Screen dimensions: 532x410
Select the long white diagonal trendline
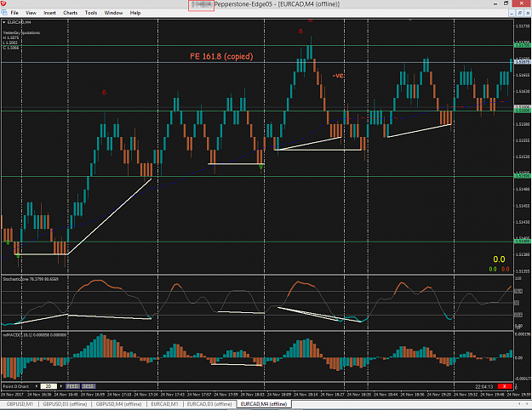click(110, 216)
